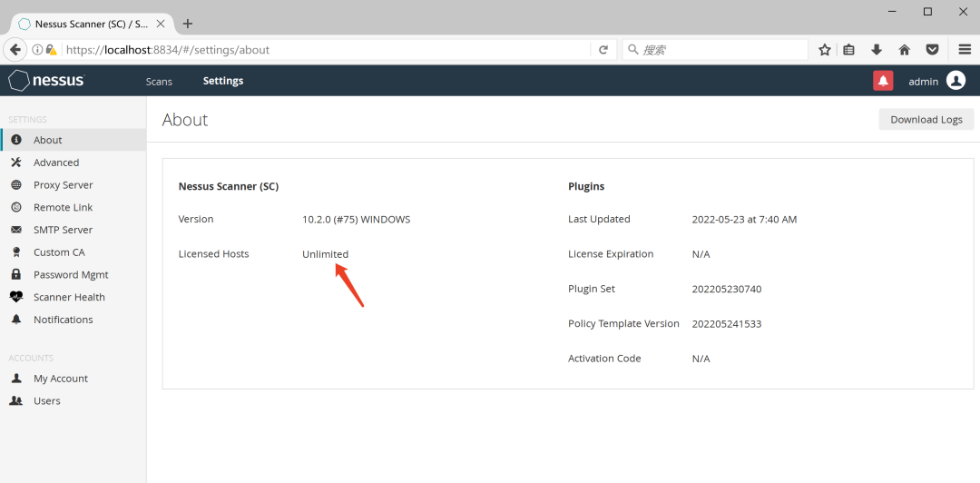This screenshot has height=483, width=980.
Task: Click the Remote Link icon
Action: pos(16,207)
